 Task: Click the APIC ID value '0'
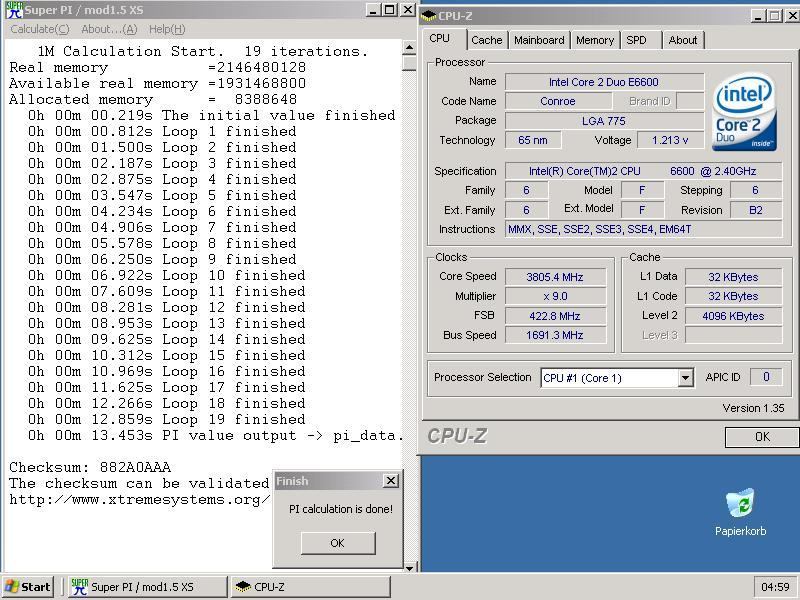[766, 377]
